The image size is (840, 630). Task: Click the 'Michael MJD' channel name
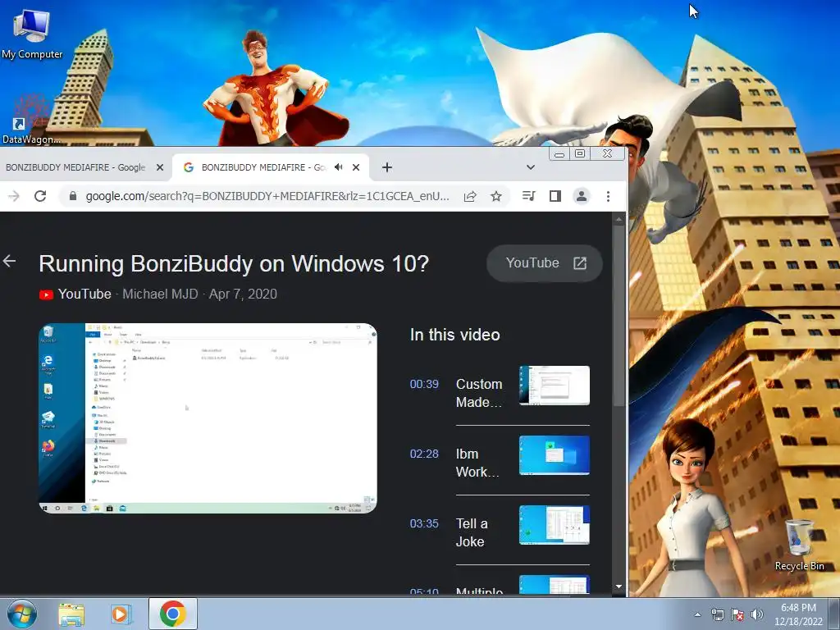pos(160,294)
